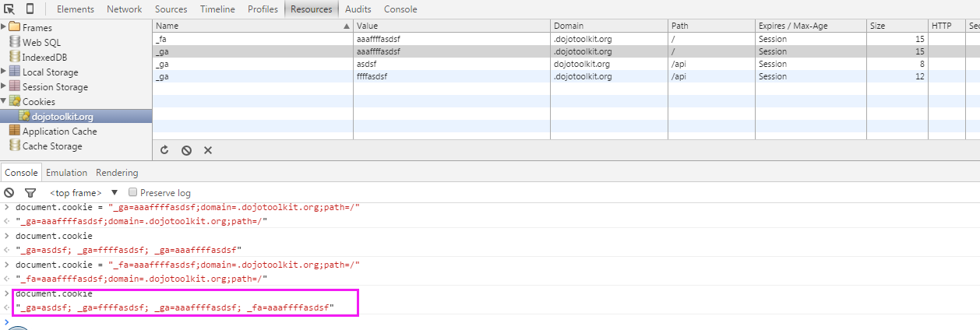Click the inspect element magnifier icon
This screenshot has width=980, height=330.
(x=9, y=9)
